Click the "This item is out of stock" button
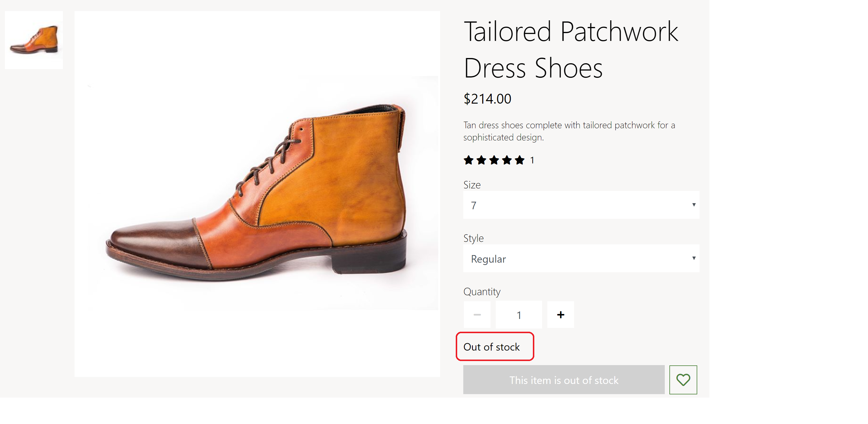Screen dimensions: 868x424 coord(563,380)
